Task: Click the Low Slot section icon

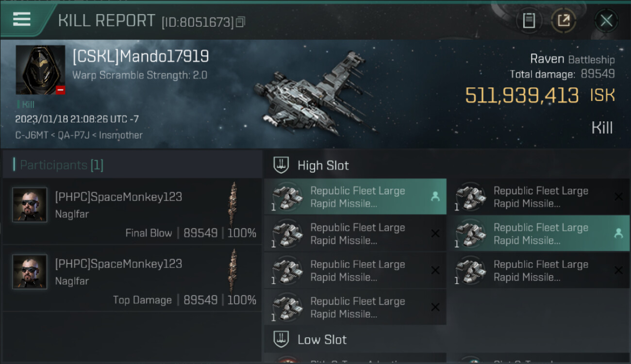Action: click(282, 339)
